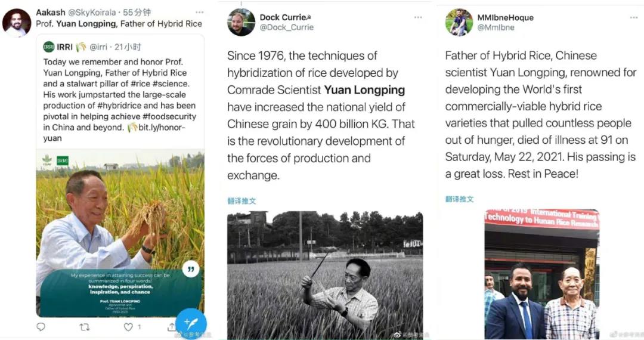Image resolution: width=644 pixels, height=340 pixels.
Task: Click the IRRI logo avatar in quoted tweet
Action: pyautogui.click(x=49, y=47)
